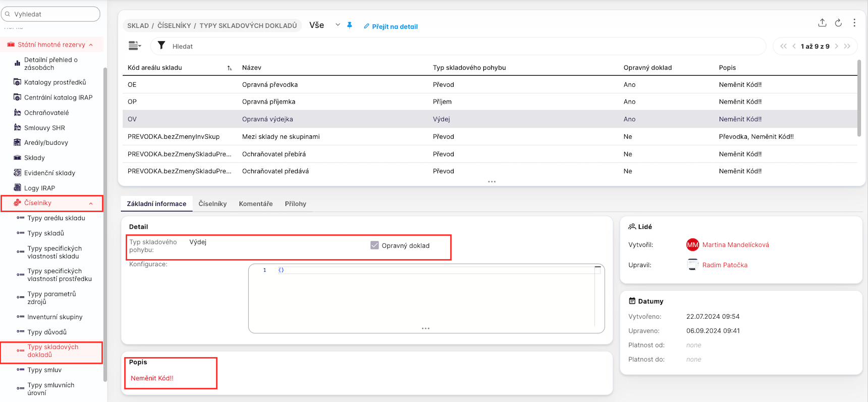Go to the next page arrow
The width and height of the screenshot is (868, 402).
tap(836, 46)
